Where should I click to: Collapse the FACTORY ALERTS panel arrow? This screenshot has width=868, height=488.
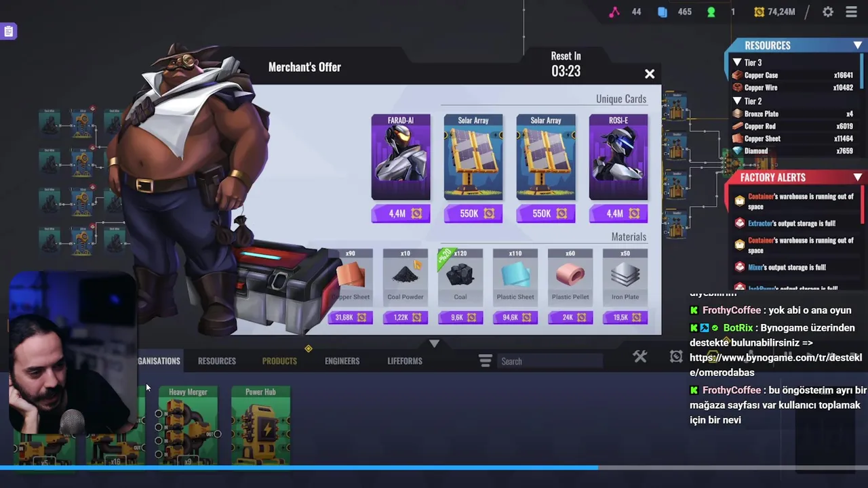tap(858, 178)
